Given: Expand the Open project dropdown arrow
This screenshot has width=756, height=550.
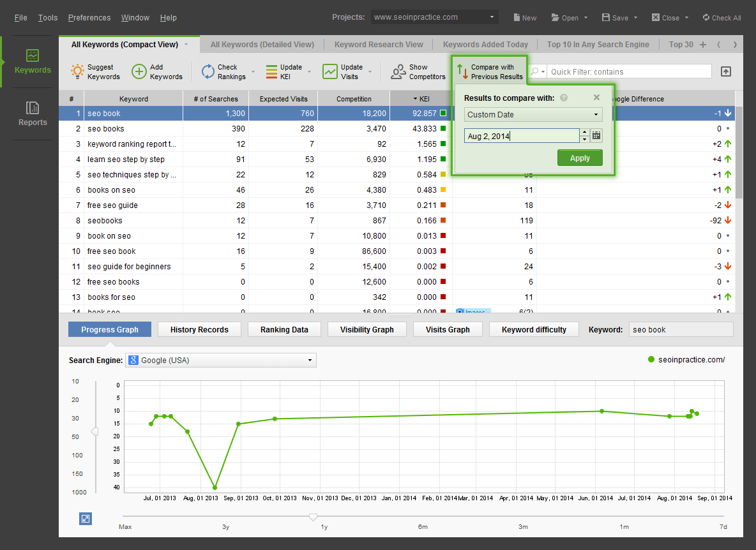Looking at the screenshot, I should click(x=586, y=18).
